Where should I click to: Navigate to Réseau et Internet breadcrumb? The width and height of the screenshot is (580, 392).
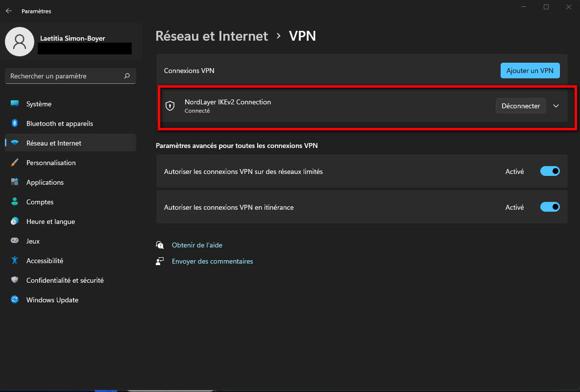212,36
